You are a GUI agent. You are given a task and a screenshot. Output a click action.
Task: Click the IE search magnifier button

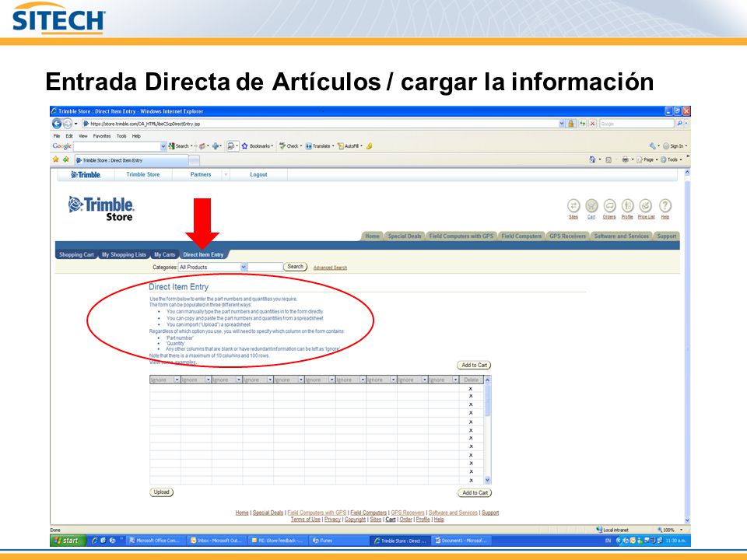pyautogui.click(x=679, y=124)
